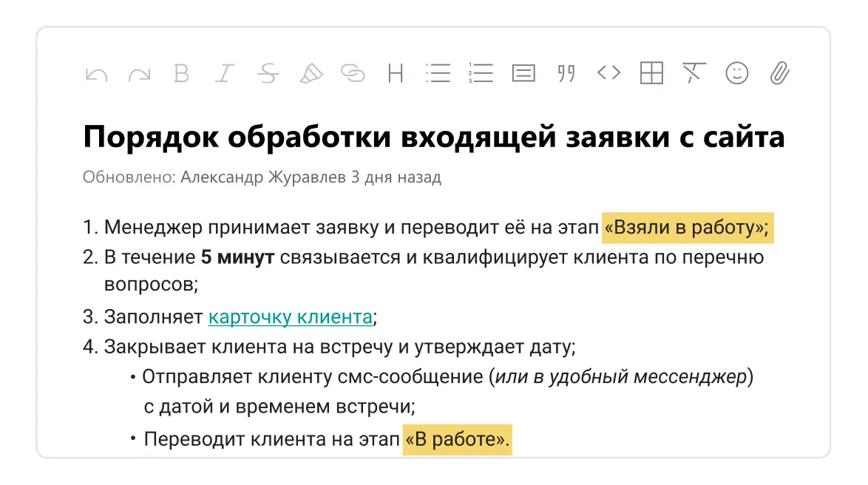Create a bulleted list
This screenshot has height=485, width=868.
439,74
